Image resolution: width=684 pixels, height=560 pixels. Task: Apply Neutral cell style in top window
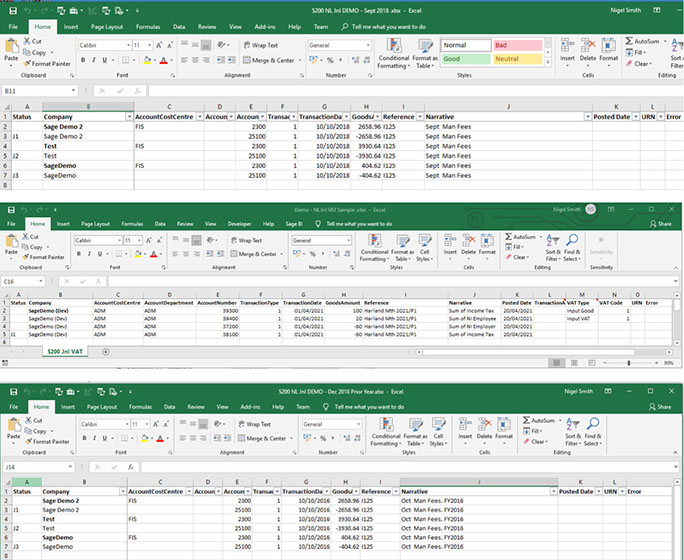click(x=518, y=59)
